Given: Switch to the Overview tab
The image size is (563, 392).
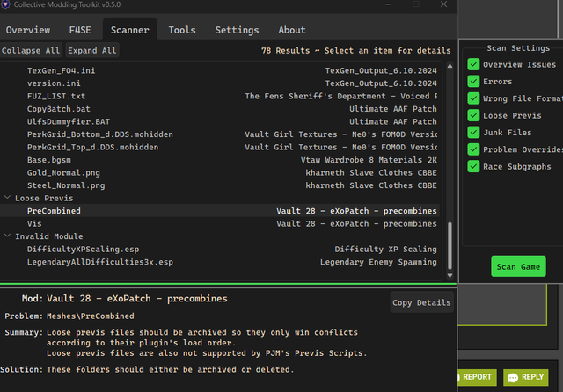Looking at the screenshot, I should pyautogui.click(x=28, y=30).
